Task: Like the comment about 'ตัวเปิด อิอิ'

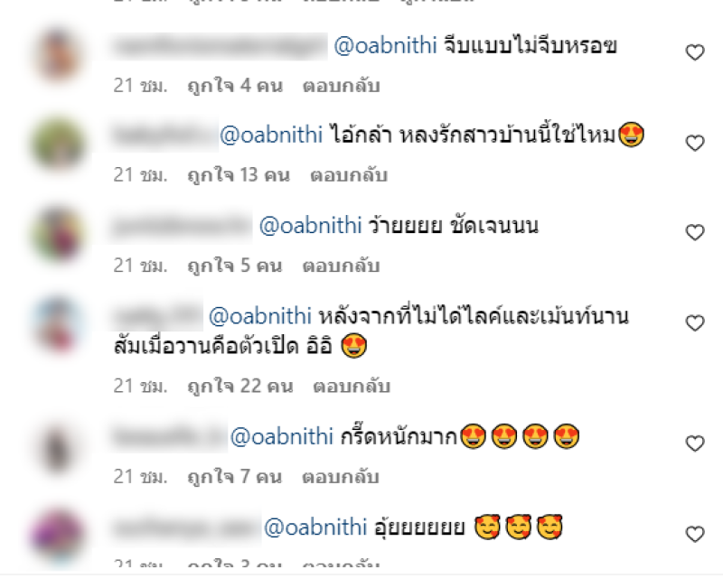Action: click(x=695, y=323)
